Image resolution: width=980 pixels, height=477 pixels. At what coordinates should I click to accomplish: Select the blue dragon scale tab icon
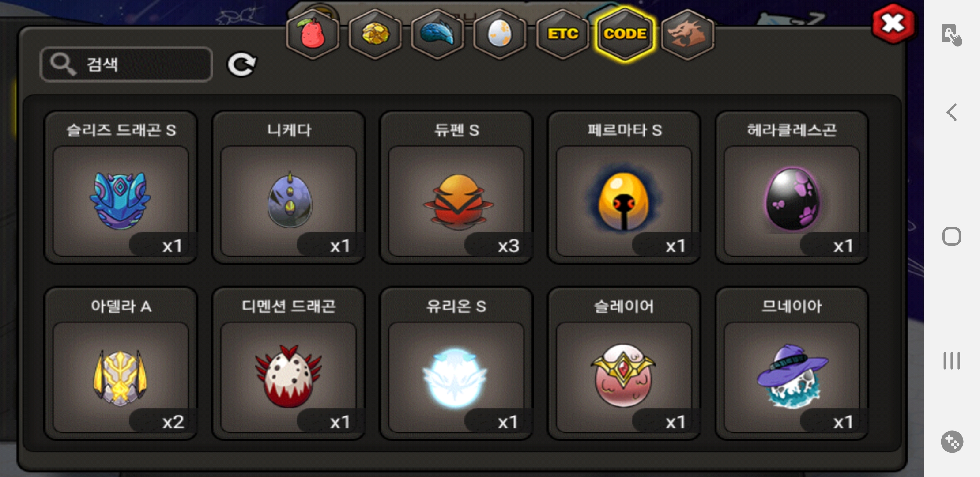click(437, 34)
